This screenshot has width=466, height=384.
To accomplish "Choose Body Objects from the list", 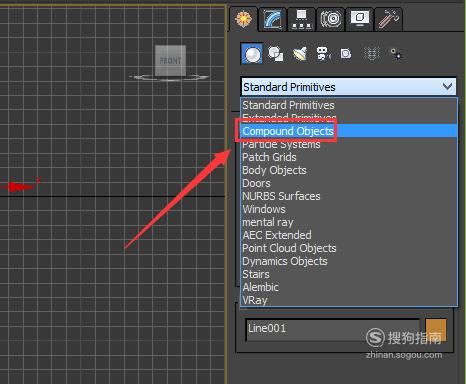I will pyautogui.click(x=349, y=170).
